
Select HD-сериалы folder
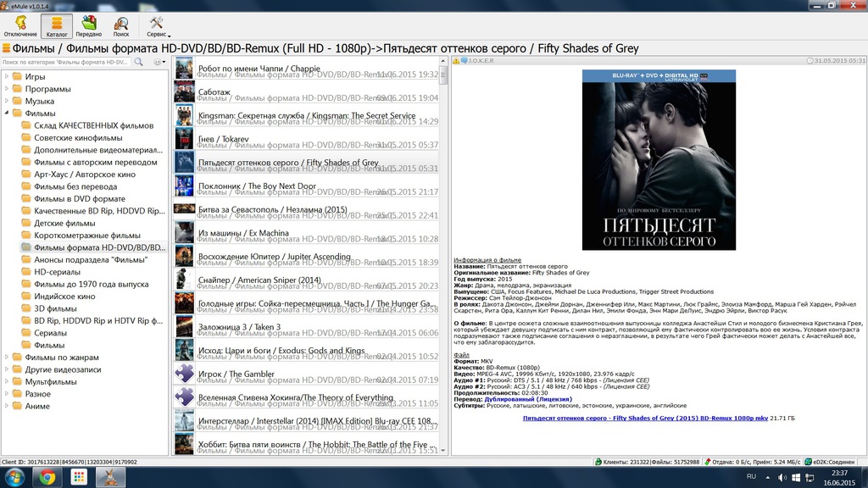pos(57,271)
